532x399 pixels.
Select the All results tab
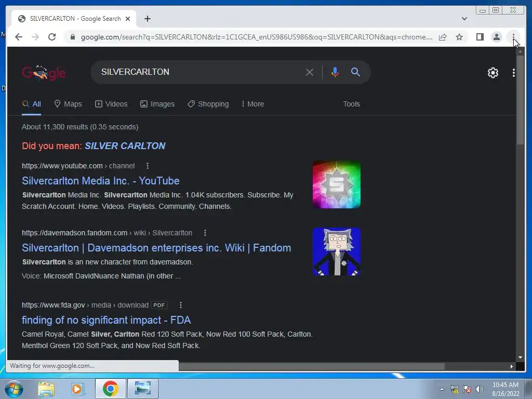(x=31, y=104)
